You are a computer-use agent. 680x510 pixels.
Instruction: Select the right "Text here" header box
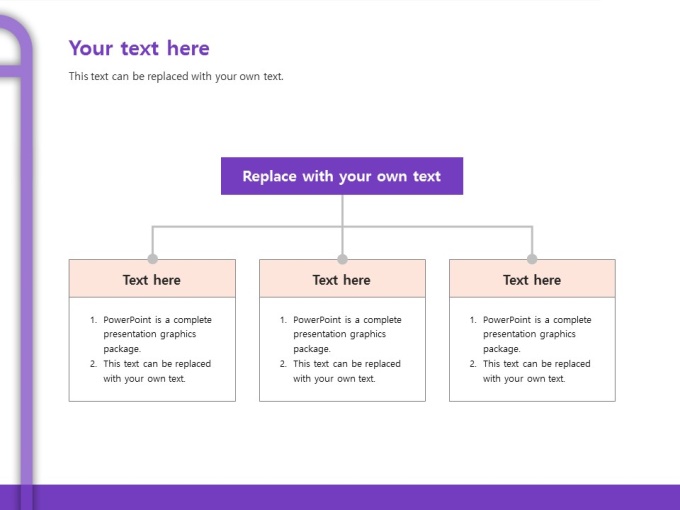tap(532, 279)
